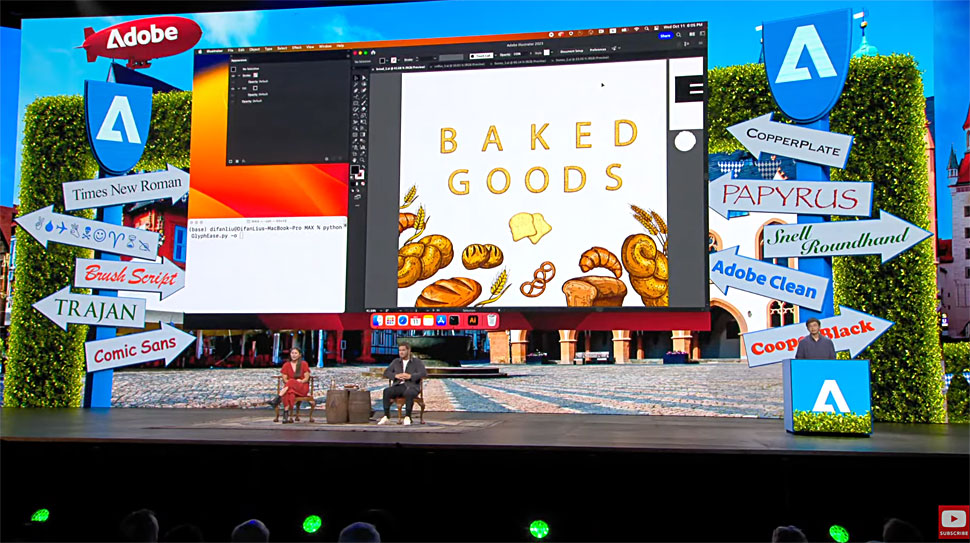Select the Selection tool in Illustrator toolbar
Image resolution: width=970 pixels, height=543 pixels.
coord(356,78)
